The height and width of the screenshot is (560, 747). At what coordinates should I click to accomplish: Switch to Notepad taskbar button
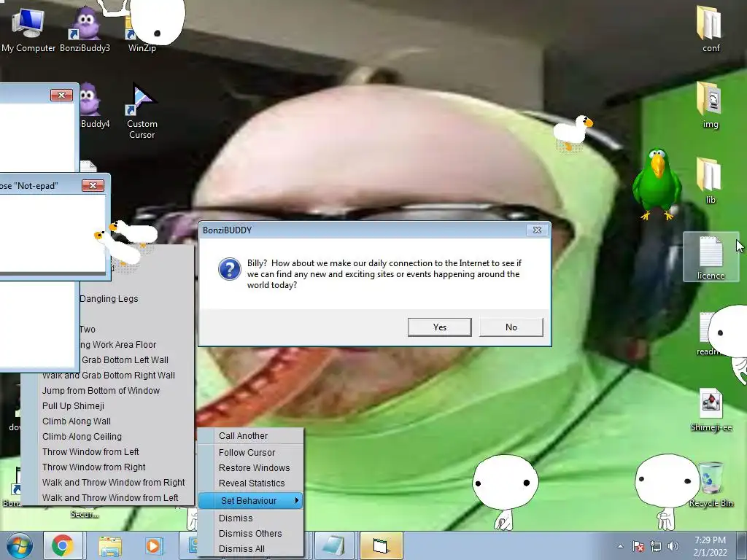[333, 545]
